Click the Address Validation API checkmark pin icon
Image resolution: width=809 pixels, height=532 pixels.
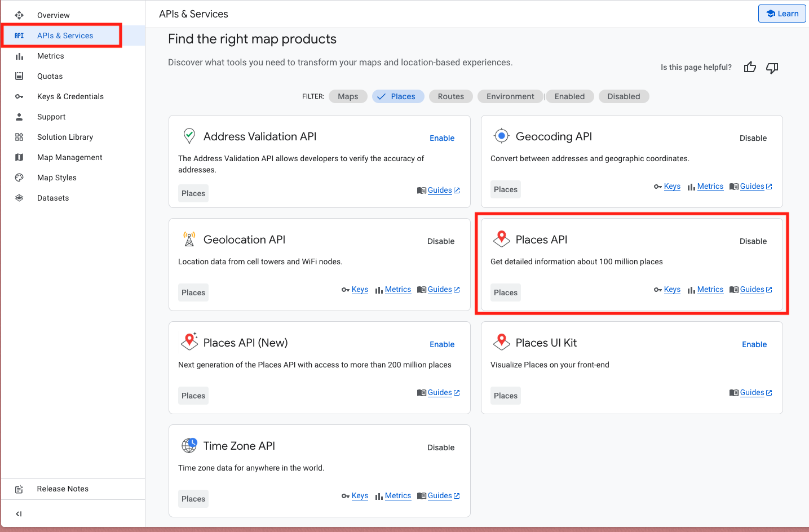pyautogui.click(x=189, y=136)
